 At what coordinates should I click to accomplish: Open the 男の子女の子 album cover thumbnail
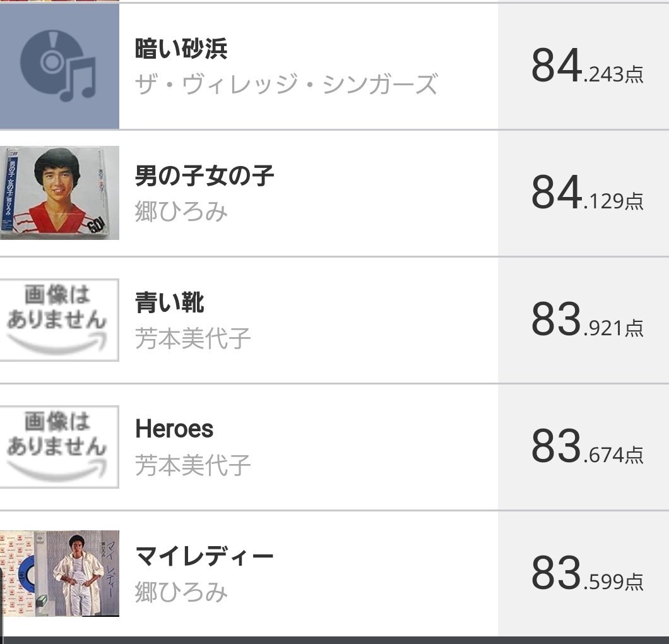click(59, 193)
